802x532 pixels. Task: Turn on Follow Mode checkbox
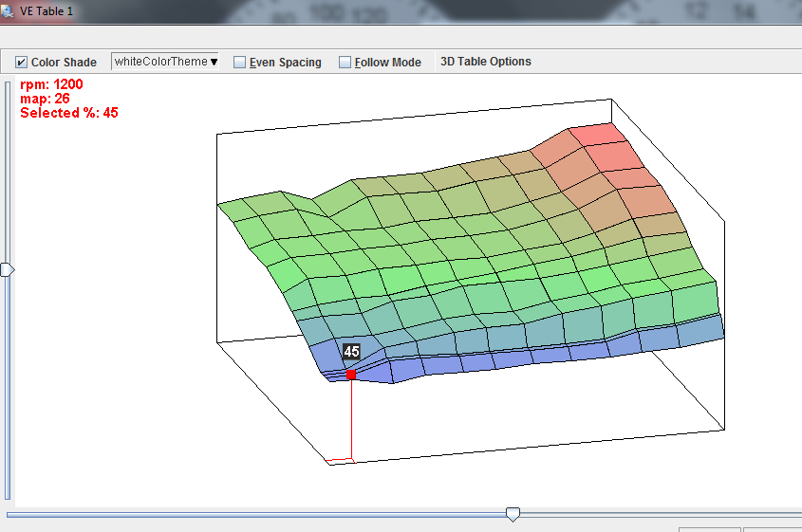pos(345,63)
